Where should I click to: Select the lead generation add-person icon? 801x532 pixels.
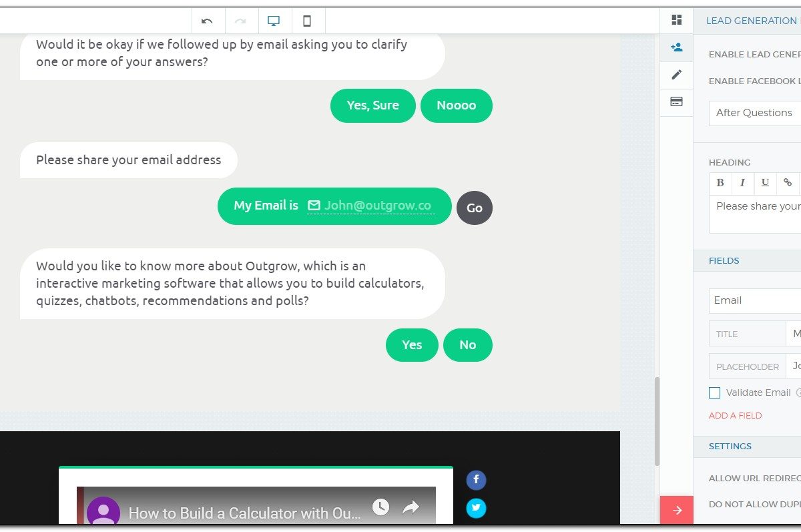[x=676, y=47]
